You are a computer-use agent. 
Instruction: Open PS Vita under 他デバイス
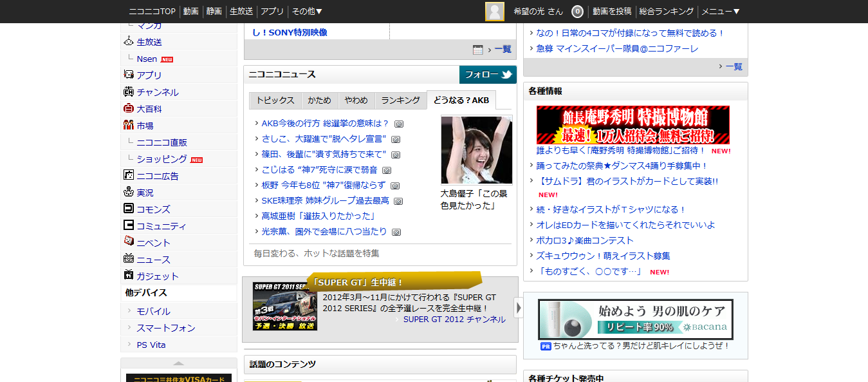151,345
